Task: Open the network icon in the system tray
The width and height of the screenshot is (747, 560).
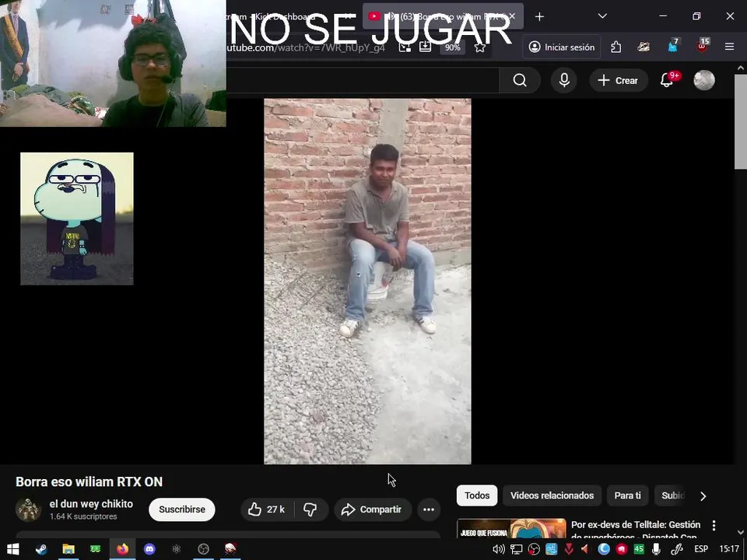Action: 516,550
